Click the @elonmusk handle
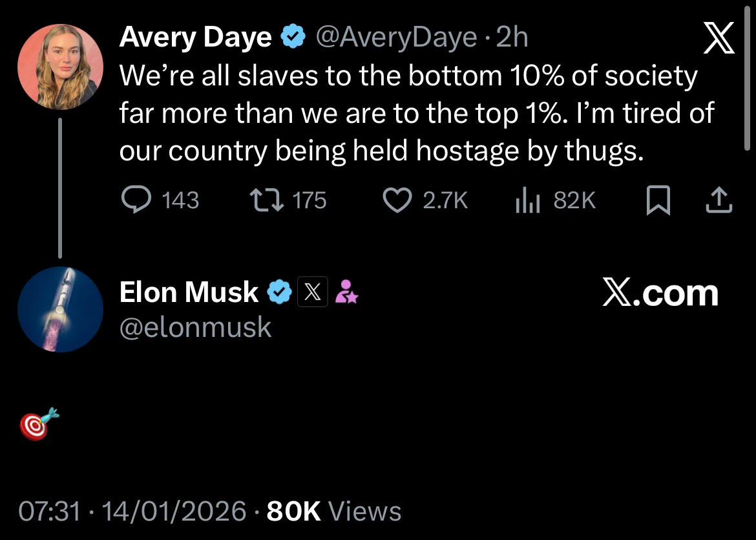This screenshot has width=756, height=540. point(195,328)
